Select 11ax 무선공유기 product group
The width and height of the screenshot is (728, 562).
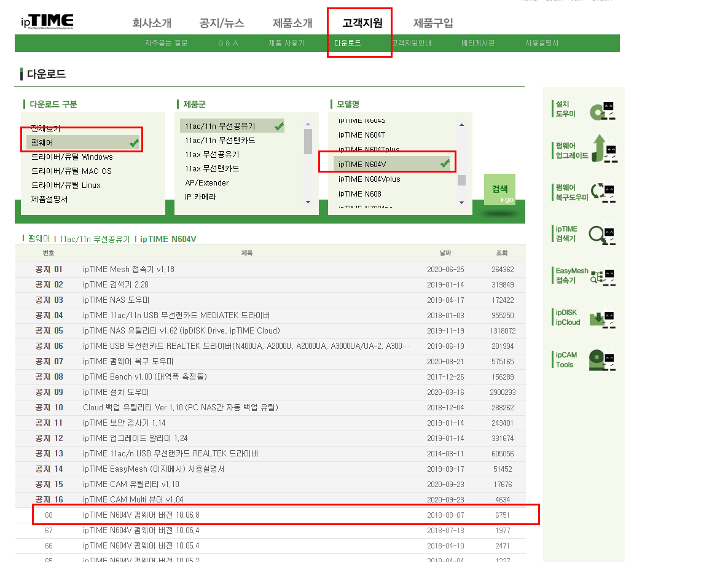212,154
